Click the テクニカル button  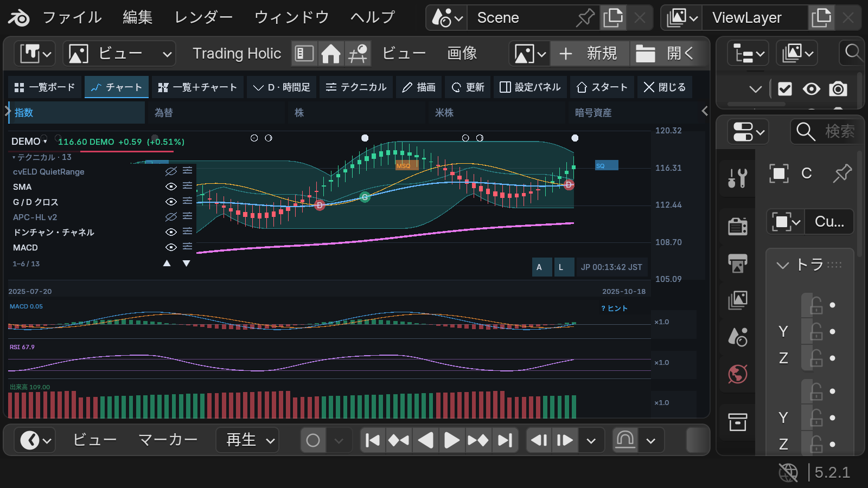pos(356,87)
